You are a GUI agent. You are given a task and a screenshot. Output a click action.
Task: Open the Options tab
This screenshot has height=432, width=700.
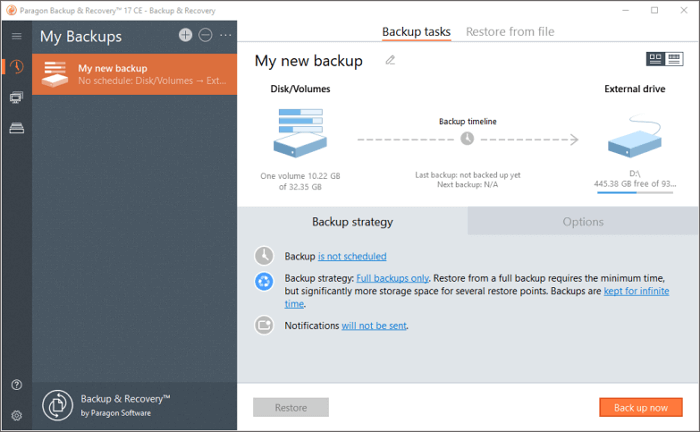(x=583, y=221)
